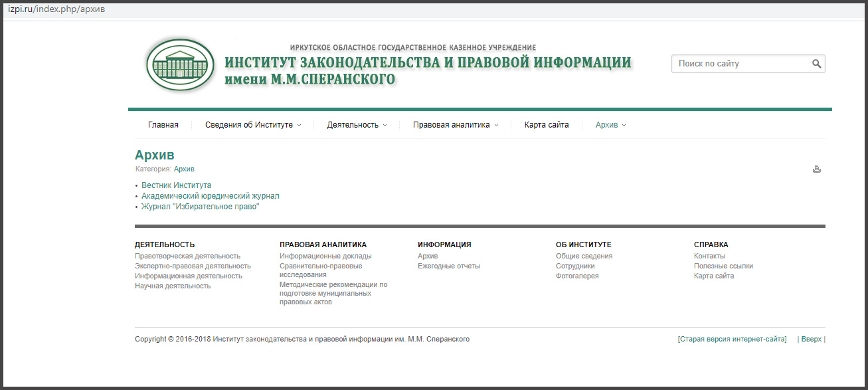The height and width of the screenshot is (390, 868).
Task: Open 'Правотворческая деятельность' footer link
Action: tap(187, 256)
